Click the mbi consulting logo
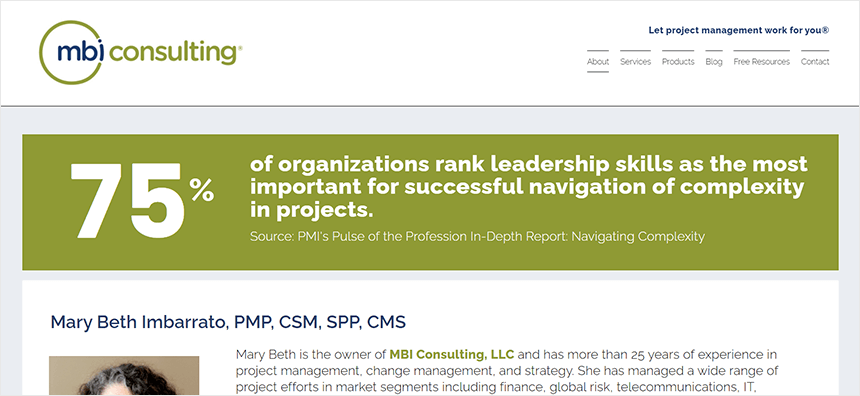 coord(140,53)
